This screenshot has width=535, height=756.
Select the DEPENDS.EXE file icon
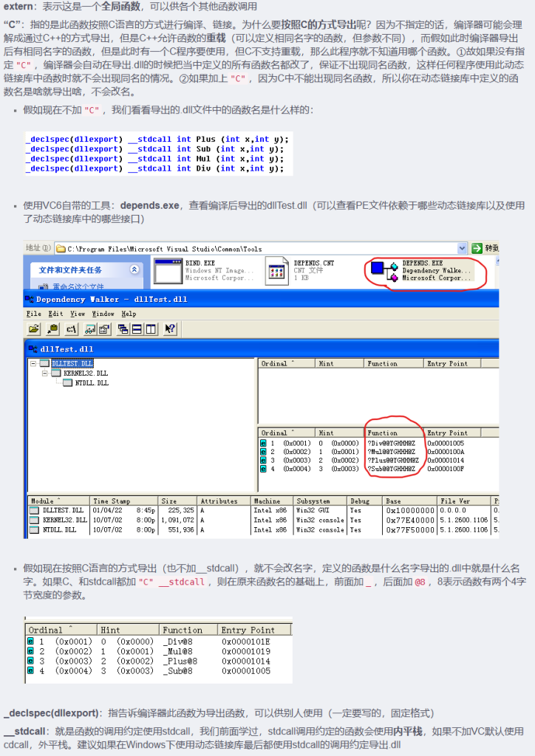pos(384,270)
